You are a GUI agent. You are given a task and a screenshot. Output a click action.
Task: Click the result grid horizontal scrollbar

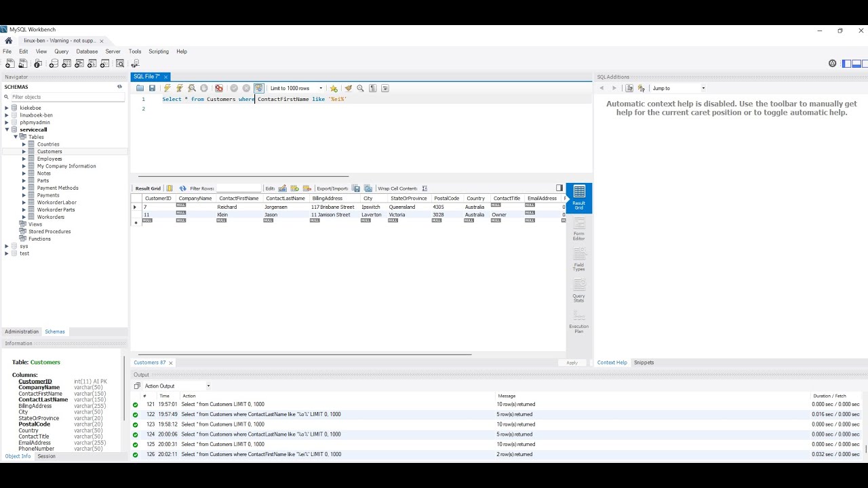(305, 354)
